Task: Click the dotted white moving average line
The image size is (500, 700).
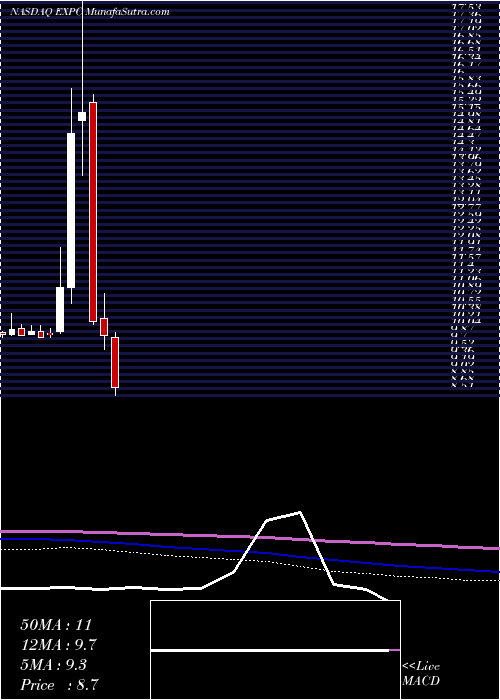Action: [250, 561]
